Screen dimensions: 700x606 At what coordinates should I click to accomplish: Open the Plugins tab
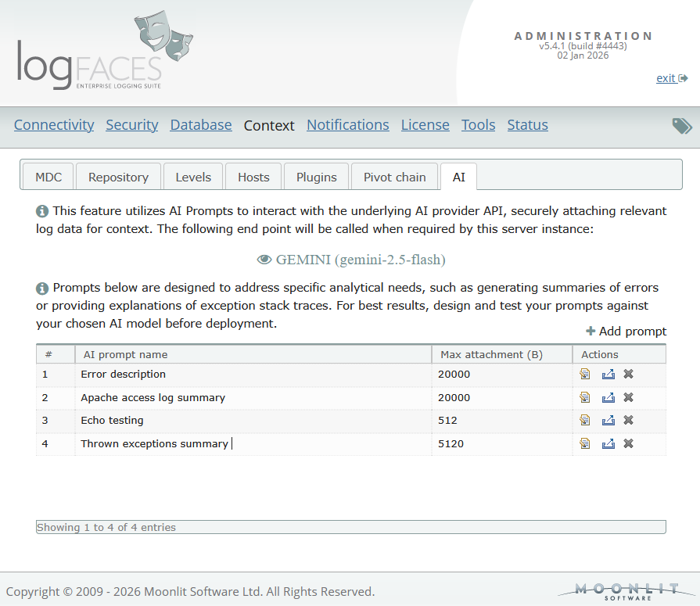point(316,177)
